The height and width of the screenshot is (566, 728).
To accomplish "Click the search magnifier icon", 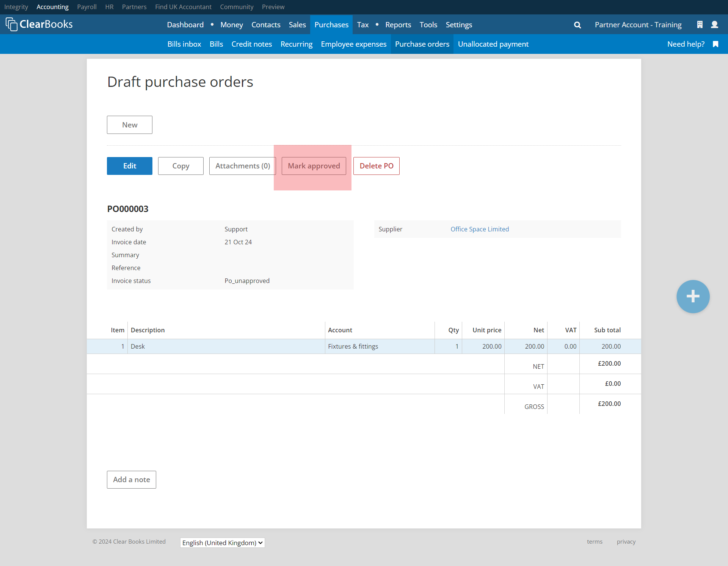I will point(577,25).
